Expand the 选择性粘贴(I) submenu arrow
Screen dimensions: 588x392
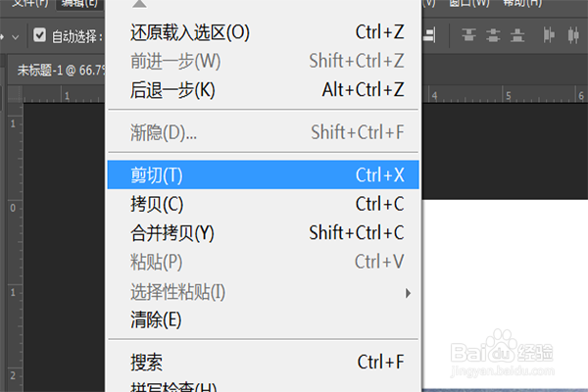click(x=408, y=293)
